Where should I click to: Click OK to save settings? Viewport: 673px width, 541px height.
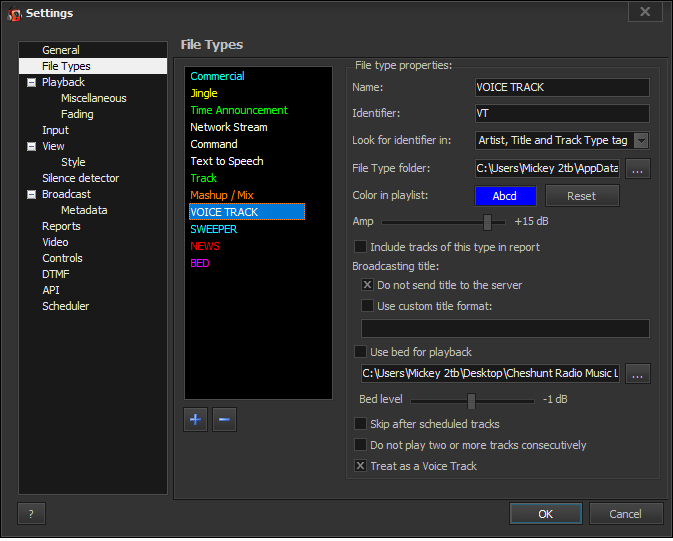546,514
